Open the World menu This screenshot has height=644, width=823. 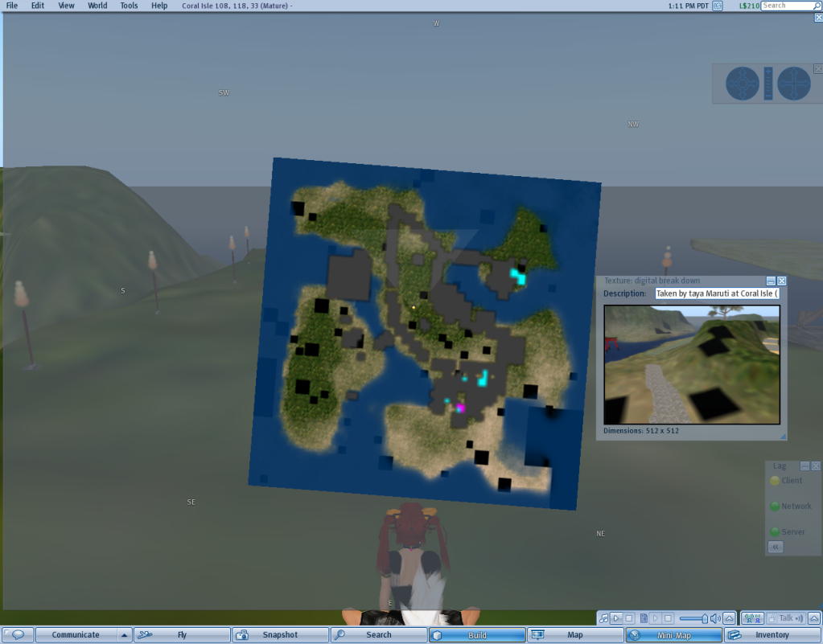(97, 6)
